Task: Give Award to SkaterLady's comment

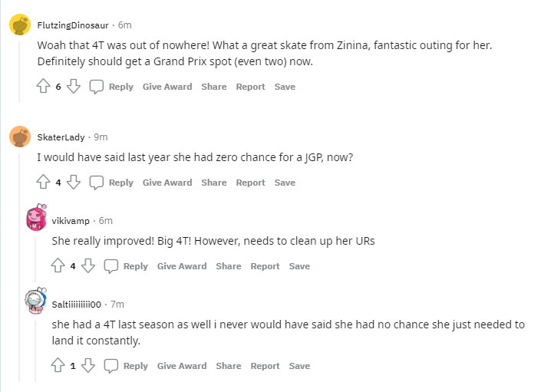Action: pyautogui.click(x=167, y=183)
